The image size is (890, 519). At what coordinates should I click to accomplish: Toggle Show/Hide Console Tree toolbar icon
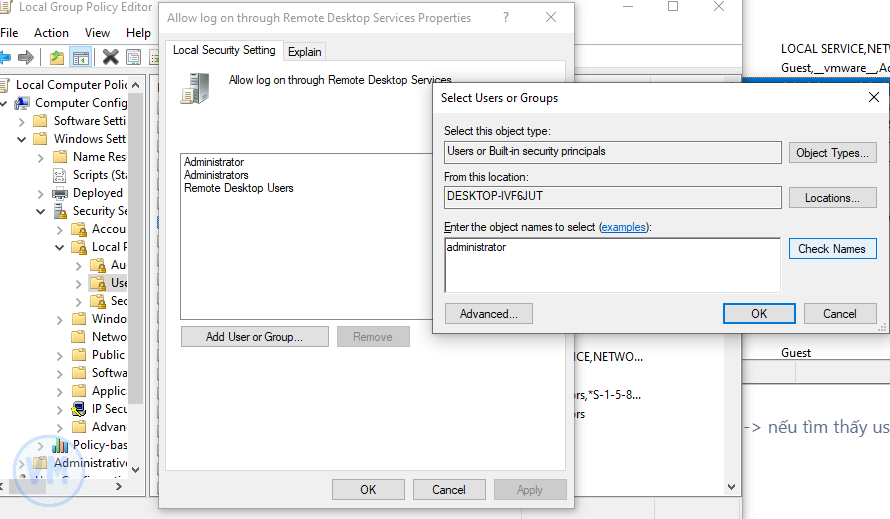tap(81, 57)
